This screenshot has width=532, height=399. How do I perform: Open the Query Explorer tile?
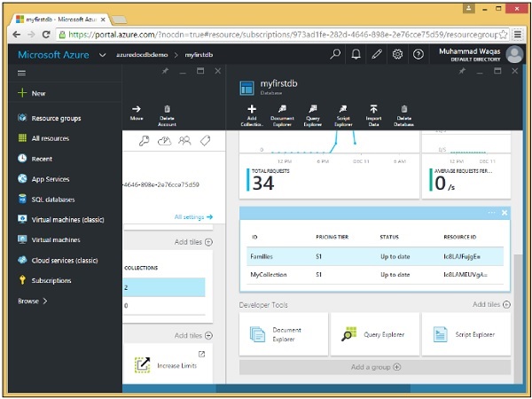[x=375, y=334]
